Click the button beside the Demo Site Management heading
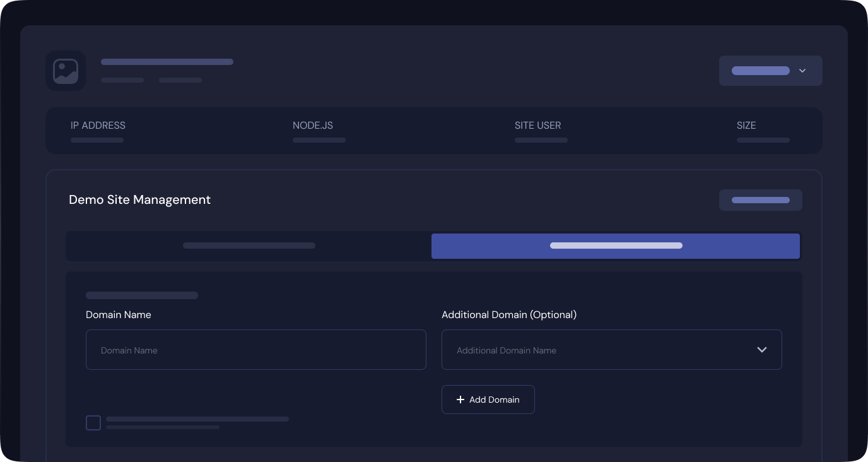 pyautogui.click(x=760, y=200)
